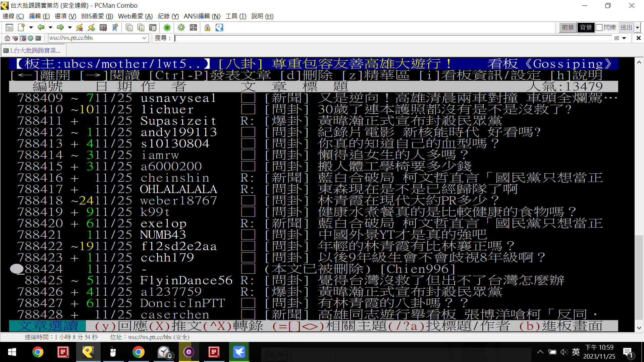Expand the wss://ws.ptt.cc/bbs address dropdown
This screenshot has width=644, height=362.
[x=144, y=38]
